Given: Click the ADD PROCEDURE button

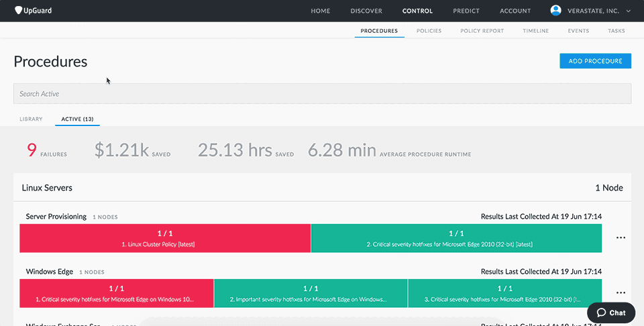Looking at the screenshot, I should [x=595, y=61].
